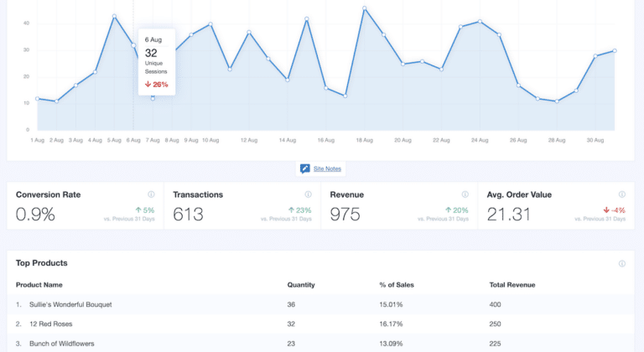Open Top Products info icon

(x=622, y=263)
